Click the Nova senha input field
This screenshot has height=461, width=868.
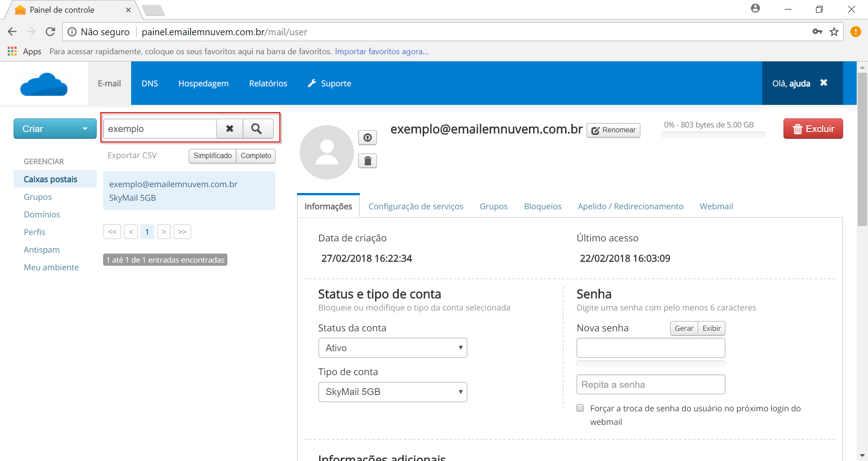click(x=651, y=348)
